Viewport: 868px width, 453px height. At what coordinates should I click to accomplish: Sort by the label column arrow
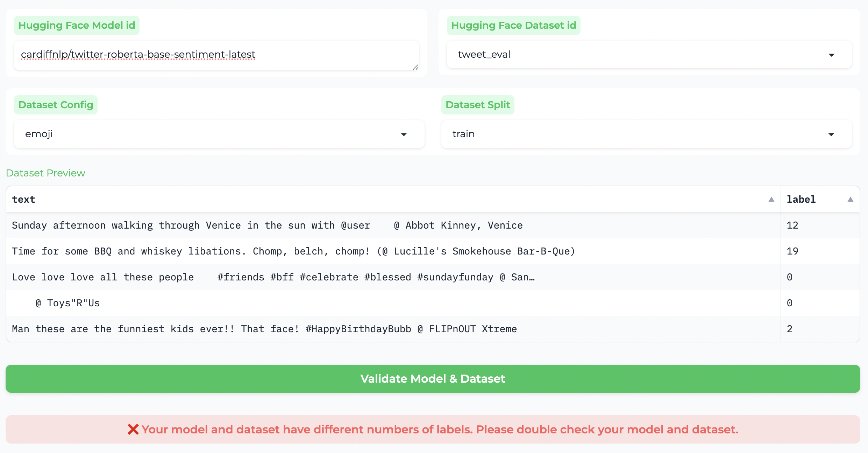click(851, 199)
